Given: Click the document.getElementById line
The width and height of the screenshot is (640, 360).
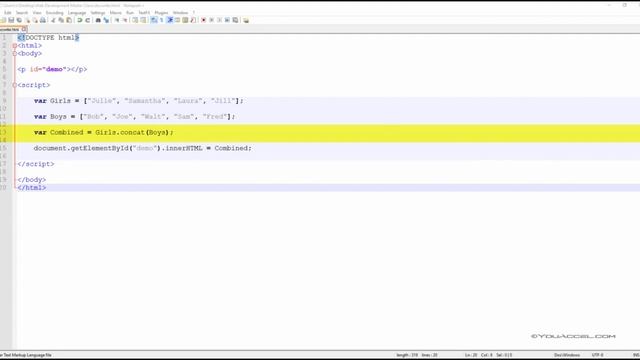Looking at the screenshot, I should coord(142,148).
